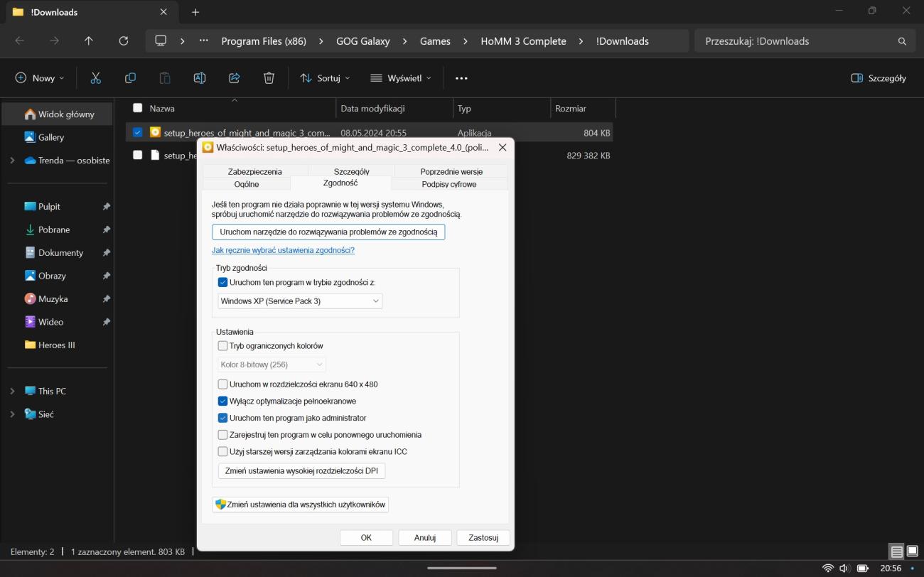924x577 pixels.
Task: Click the Zastosuj button
Action: click(483, 538)
